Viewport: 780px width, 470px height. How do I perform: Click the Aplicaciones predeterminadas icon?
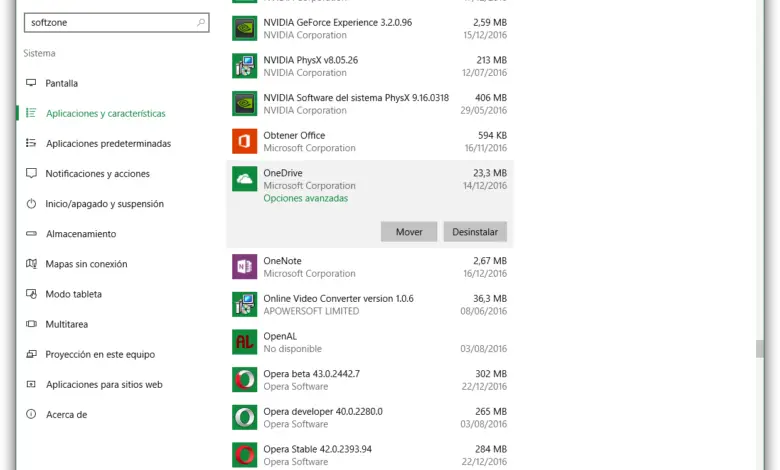pos(31,143)
